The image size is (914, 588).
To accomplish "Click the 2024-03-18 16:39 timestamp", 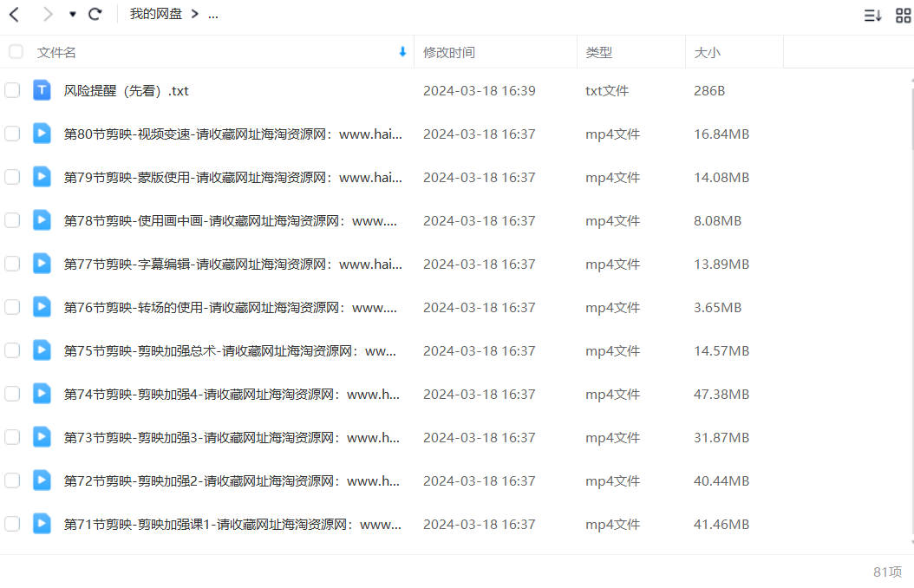I will point(480,91).
